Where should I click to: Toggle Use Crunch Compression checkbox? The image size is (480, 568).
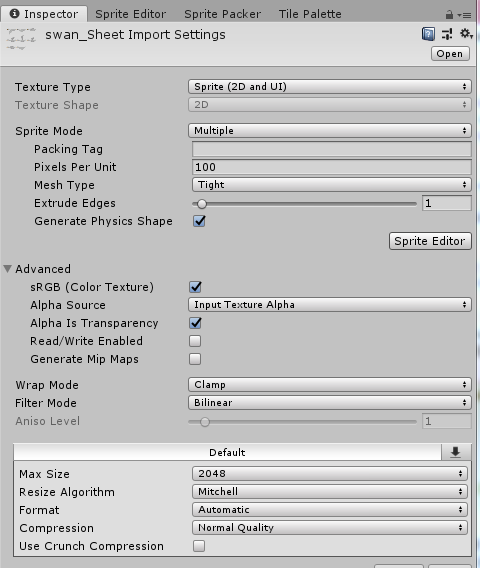click(x=199, y=546)
